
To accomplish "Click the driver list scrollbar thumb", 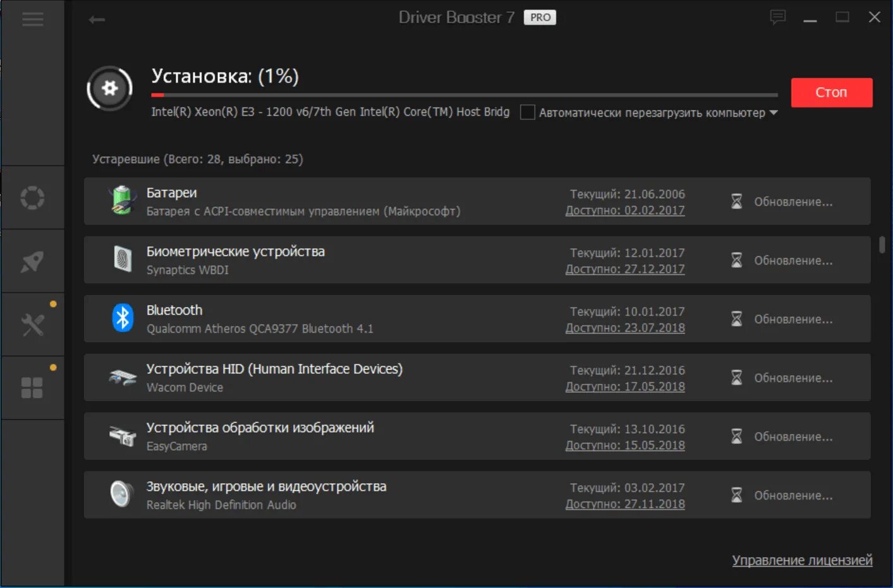I will coord(882,245).
